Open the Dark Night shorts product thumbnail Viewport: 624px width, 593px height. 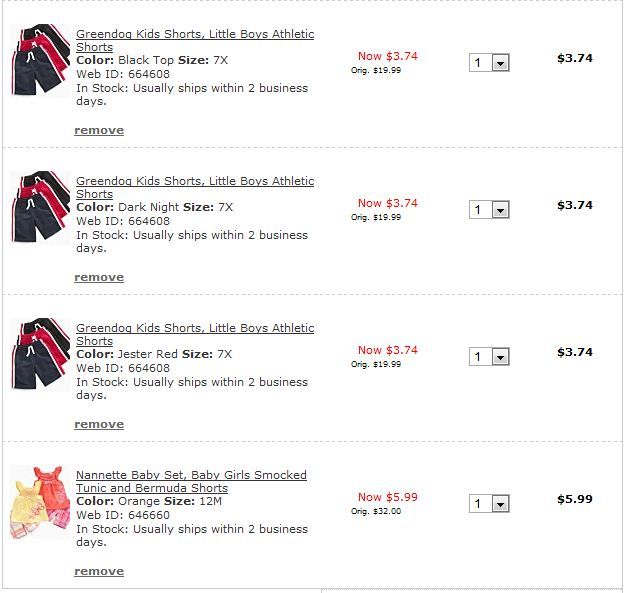click(x=40, y=207)
